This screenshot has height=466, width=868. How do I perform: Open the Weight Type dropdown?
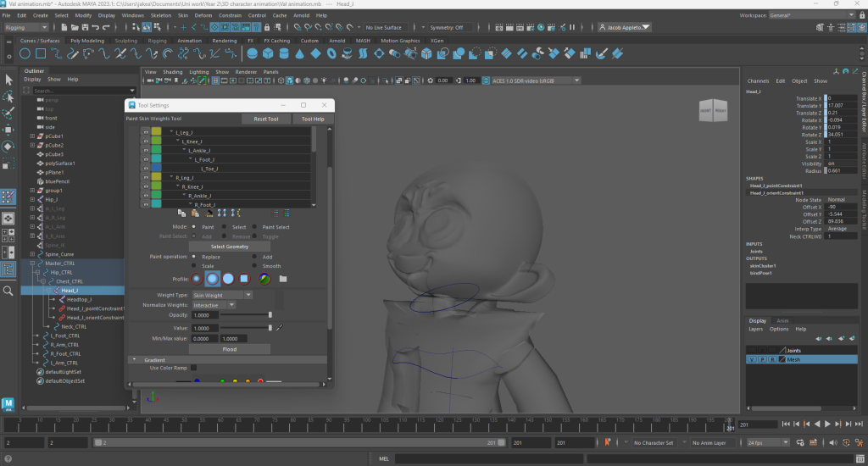click(221, 295)
